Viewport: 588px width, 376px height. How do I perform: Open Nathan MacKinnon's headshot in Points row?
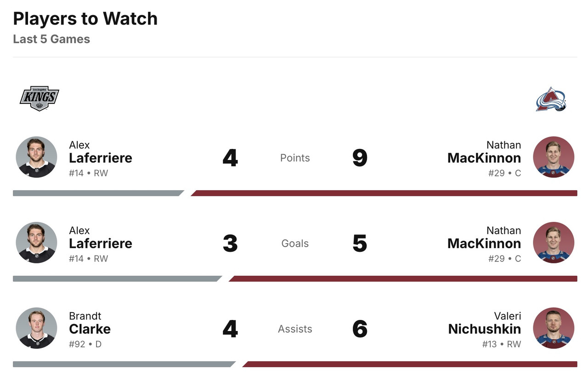553,157
